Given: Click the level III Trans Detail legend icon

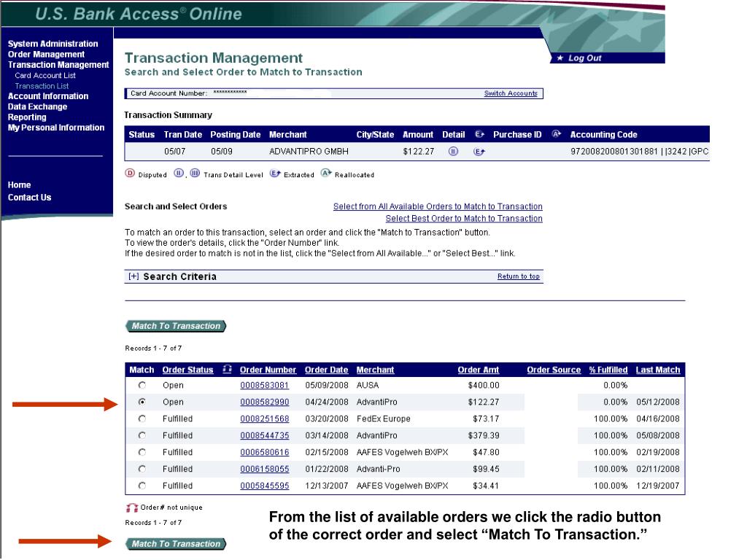Looking at the screenshot, I should (x=195, y=174).
